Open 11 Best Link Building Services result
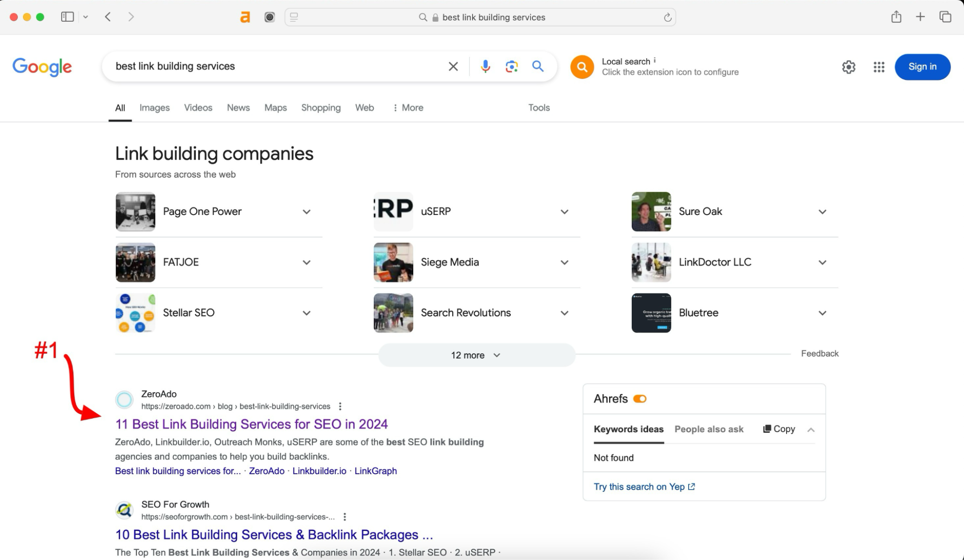Screen dimensions: 964x560 [x=251, y=424]
